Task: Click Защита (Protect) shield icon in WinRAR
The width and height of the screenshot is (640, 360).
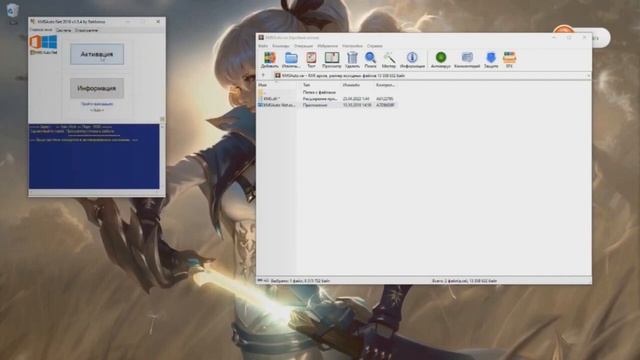Action: pos(491,60)
